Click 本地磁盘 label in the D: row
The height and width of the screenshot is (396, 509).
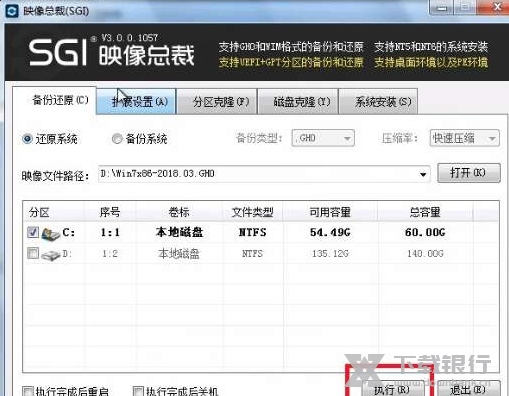coord(179,254)
